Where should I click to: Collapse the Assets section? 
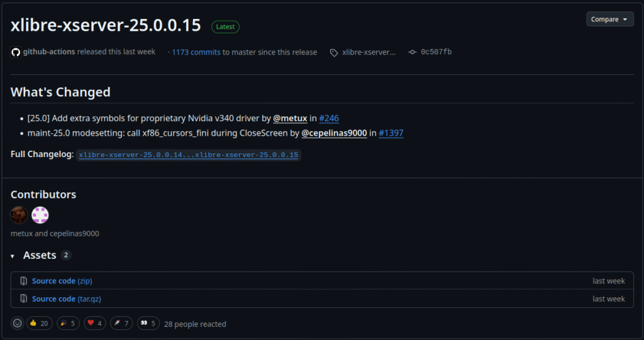tap(14, 256)
